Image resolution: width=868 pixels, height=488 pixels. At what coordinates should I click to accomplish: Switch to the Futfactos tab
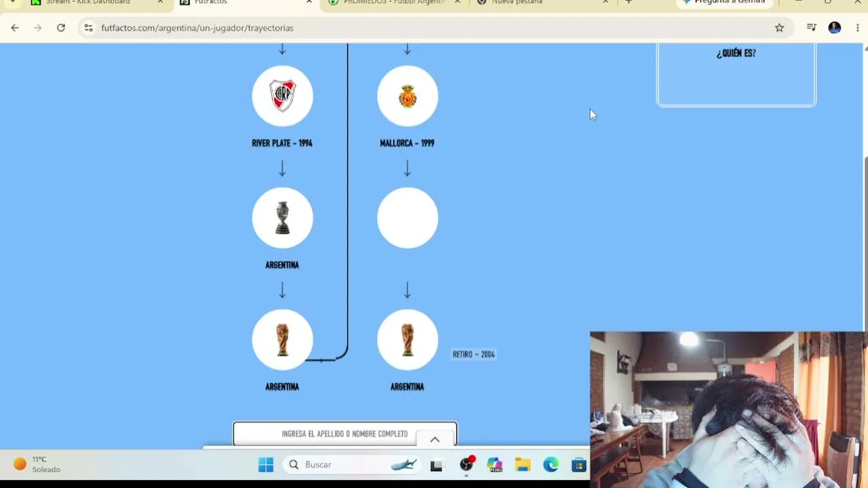click(x=245, y=3)
